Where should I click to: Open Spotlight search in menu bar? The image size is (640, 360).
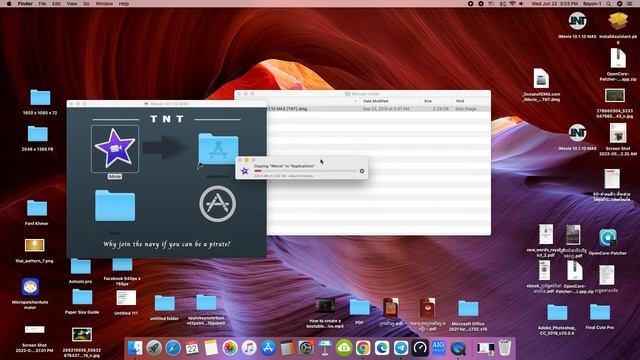click(609, 4)
